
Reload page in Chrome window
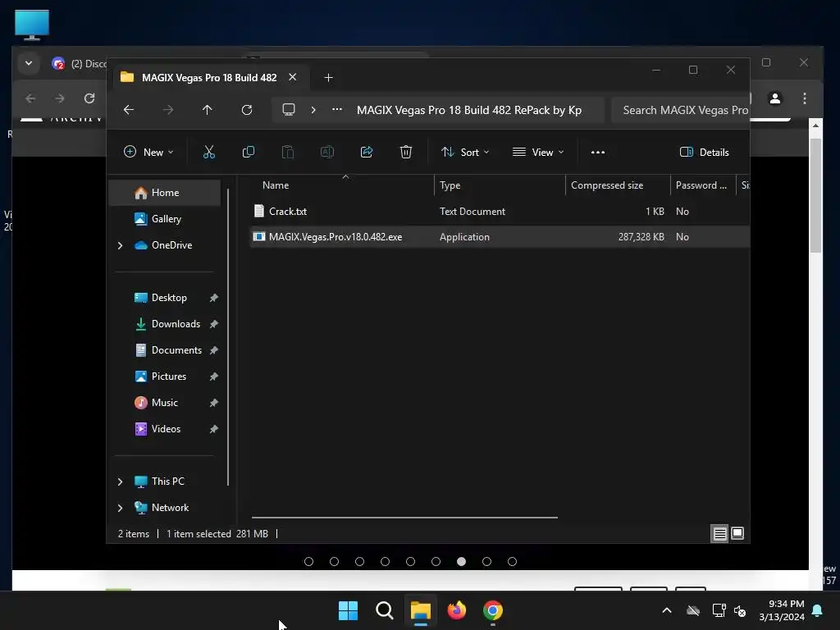click(x=89, y=98)
